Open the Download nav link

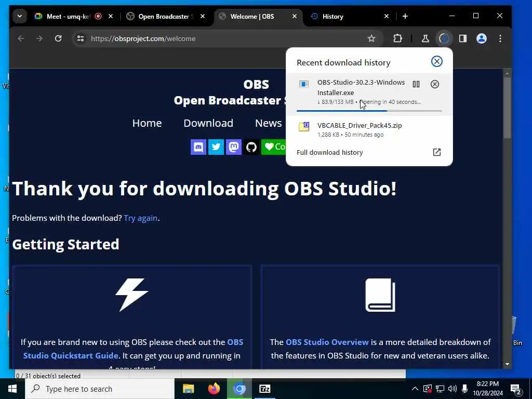(208, 123)
